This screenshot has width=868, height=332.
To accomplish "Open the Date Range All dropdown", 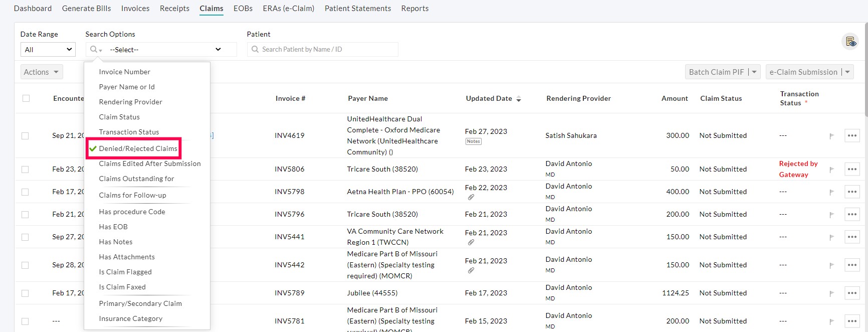I will [x=48, y=50].
